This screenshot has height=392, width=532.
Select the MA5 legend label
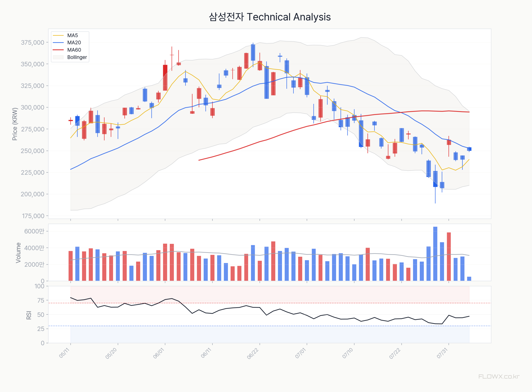(73, 35)
